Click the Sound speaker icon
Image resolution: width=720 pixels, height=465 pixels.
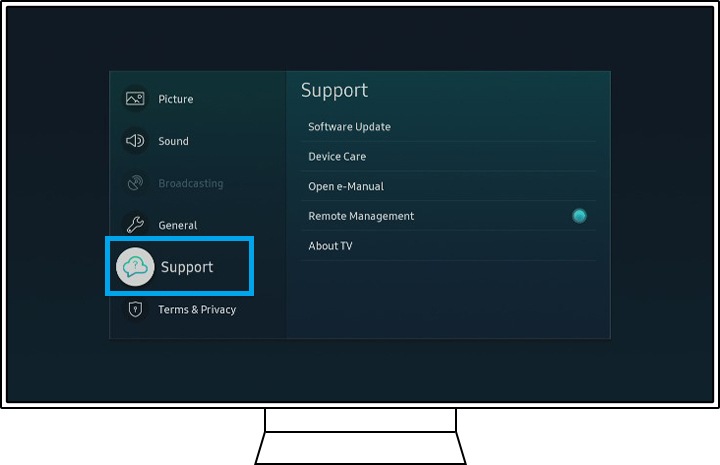point(135,141)
